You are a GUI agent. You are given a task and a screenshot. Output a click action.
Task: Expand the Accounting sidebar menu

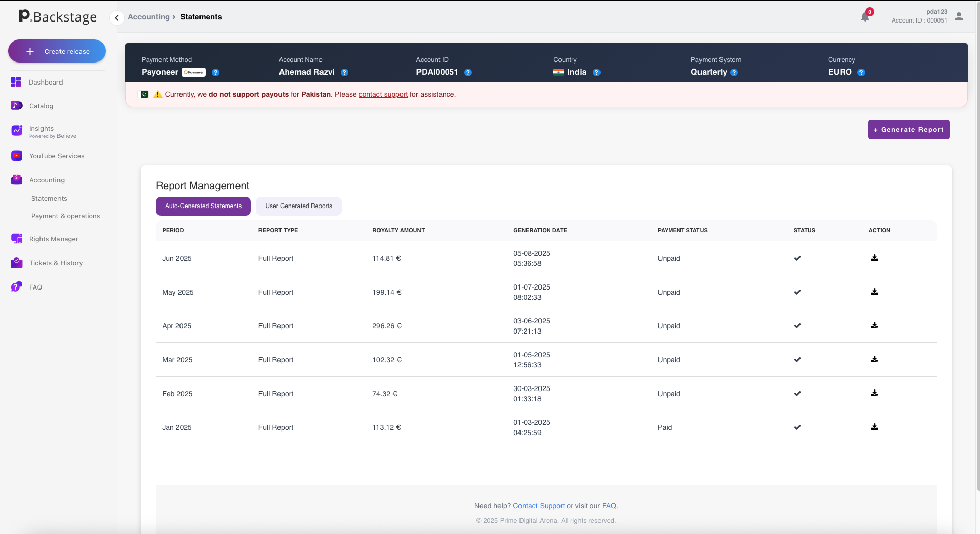[47, 180]
